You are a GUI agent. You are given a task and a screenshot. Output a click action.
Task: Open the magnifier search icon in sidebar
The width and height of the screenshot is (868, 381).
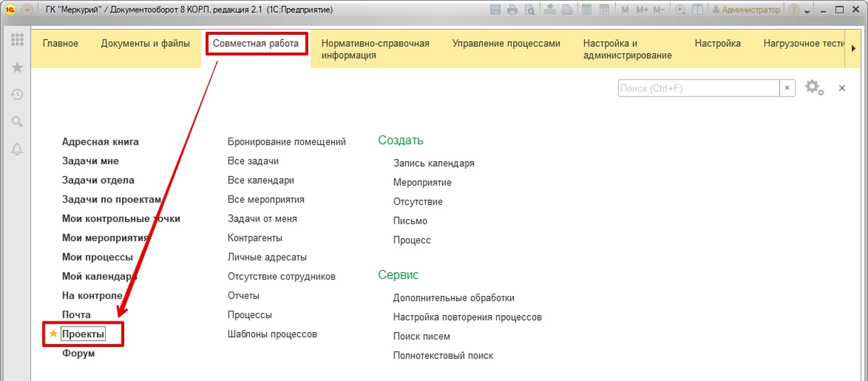pos(17,121)
